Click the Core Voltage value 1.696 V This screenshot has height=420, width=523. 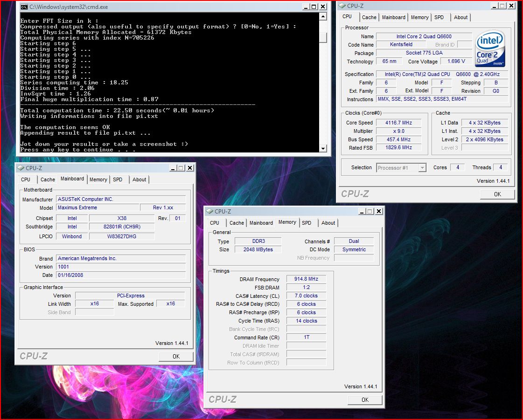coord(456,62)
